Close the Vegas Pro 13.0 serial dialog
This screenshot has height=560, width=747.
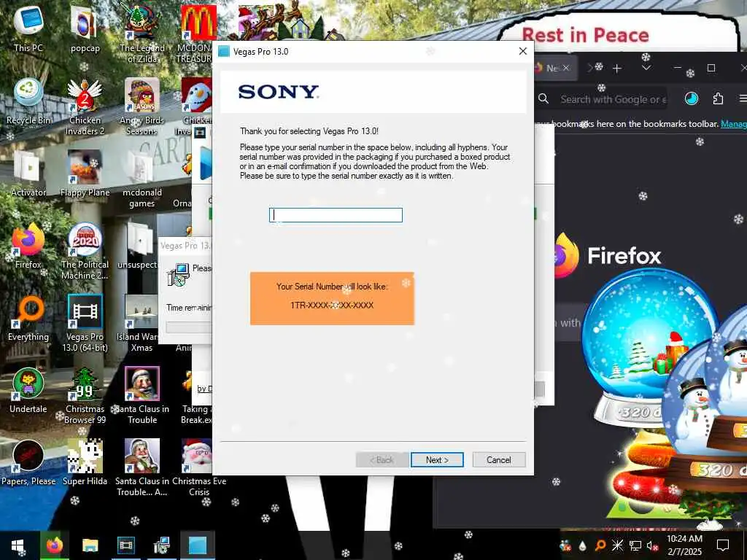[522, 52]
